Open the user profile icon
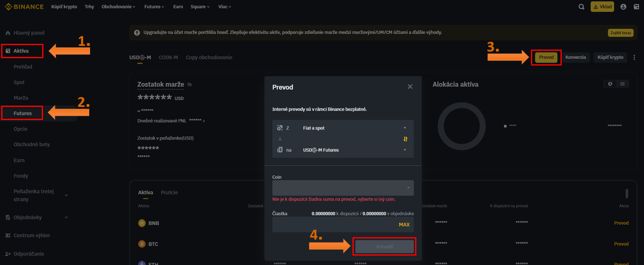644x265 pixels. (623, 7)
